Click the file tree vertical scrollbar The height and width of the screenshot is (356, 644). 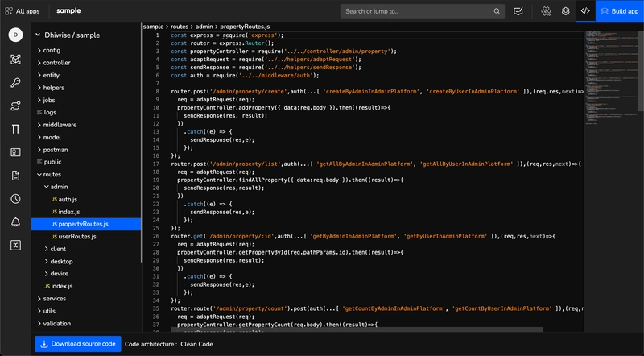click(x=142, y=144)
